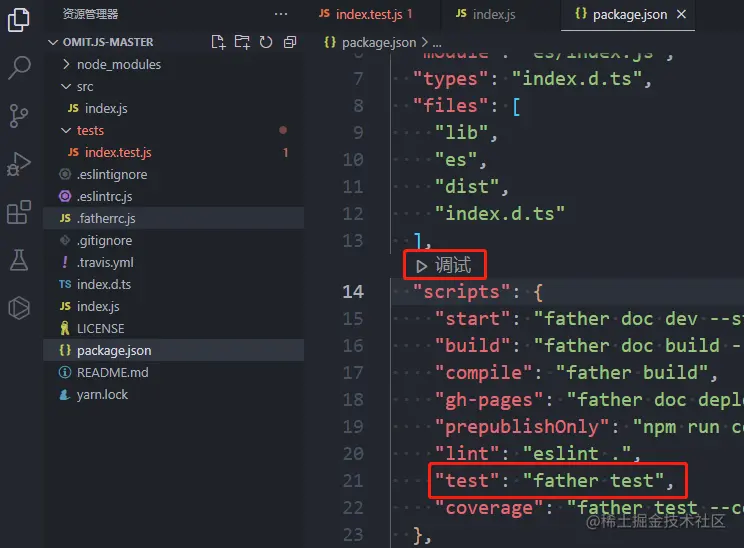Click the "lib" entry on line 9
Image resolution: width=744 pixels, height=548 pixels.
tap(462, 132)
